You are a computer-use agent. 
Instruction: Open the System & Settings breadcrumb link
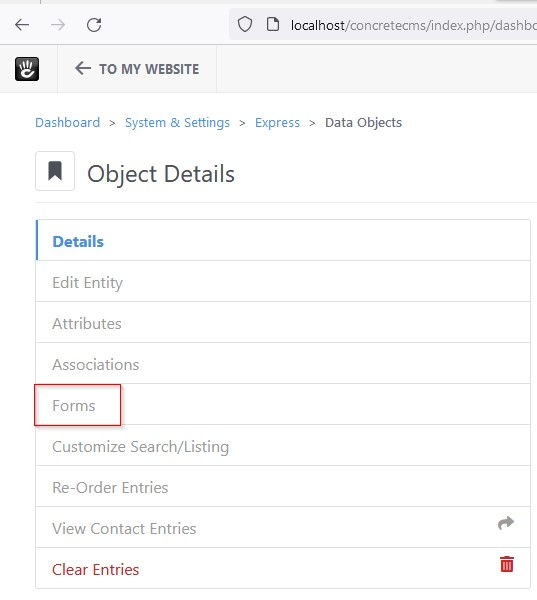pos(178,122)
